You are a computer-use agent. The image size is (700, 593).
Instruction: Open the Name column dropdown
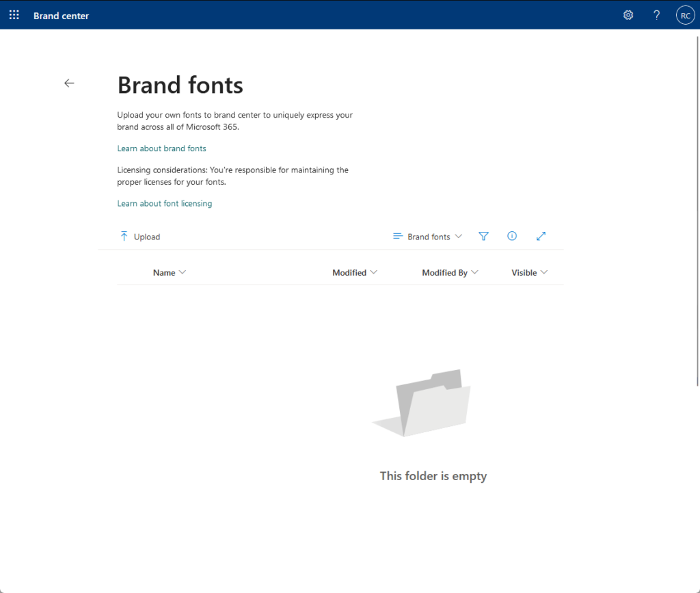[170, 272]
